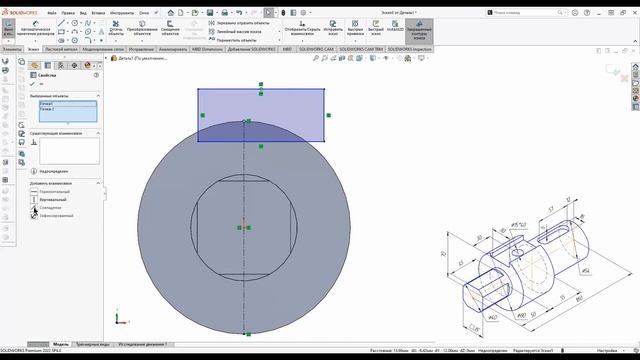
Task: Click Move Entities command
Action: click(x=233, y=40)
